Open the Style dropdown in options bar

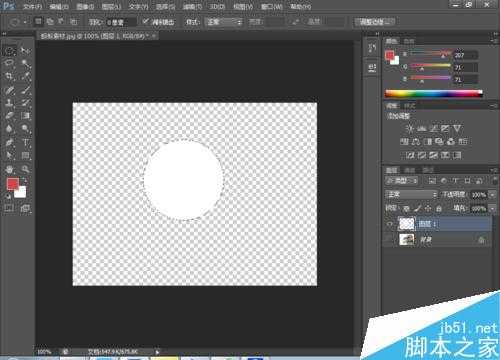coord(223,22)
